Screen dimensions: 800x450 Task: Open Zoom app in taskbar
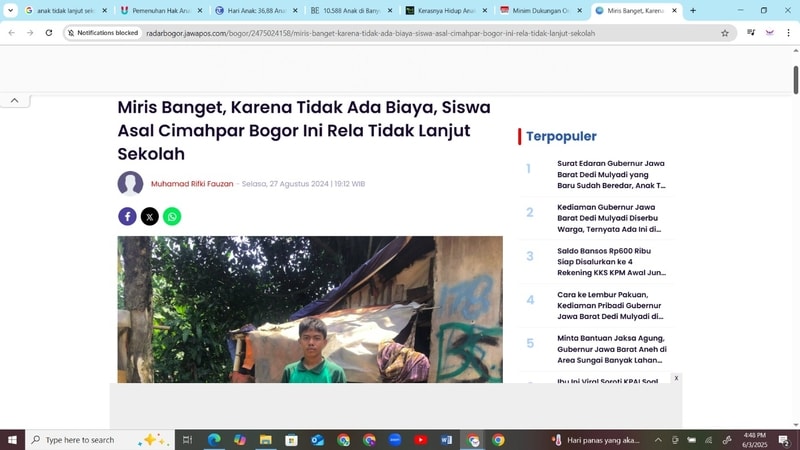click(x=395, y=440)
